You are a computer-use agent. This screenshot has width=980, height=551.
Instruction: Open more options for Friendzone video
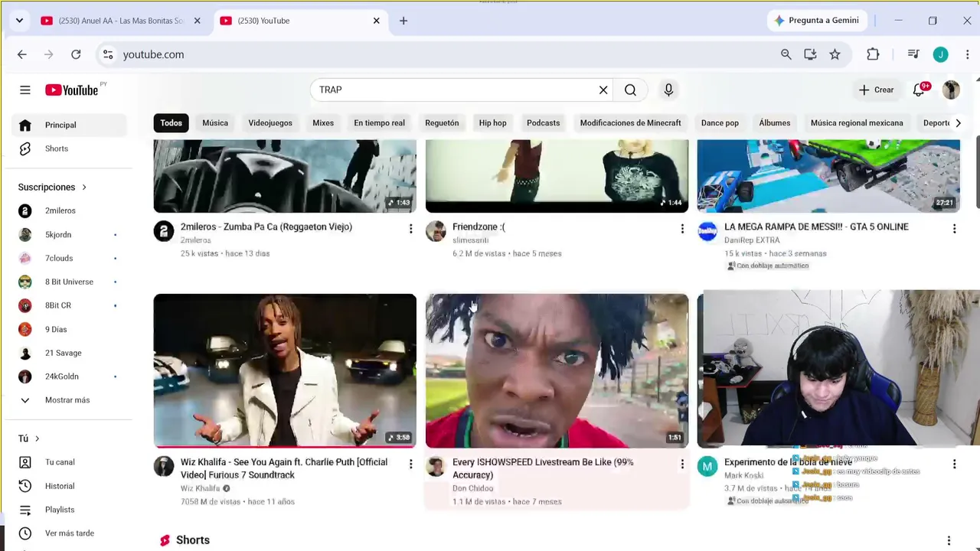(x=682, y=228)
